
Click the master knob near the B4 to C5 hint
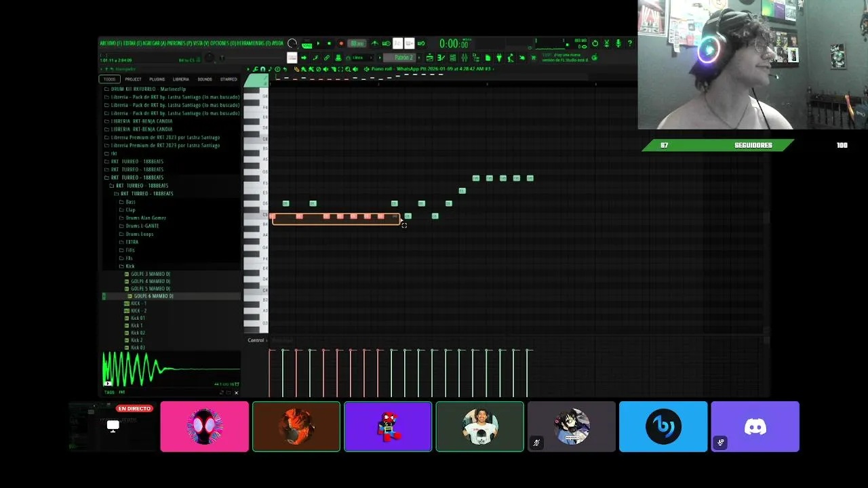[x=210, y=59]
